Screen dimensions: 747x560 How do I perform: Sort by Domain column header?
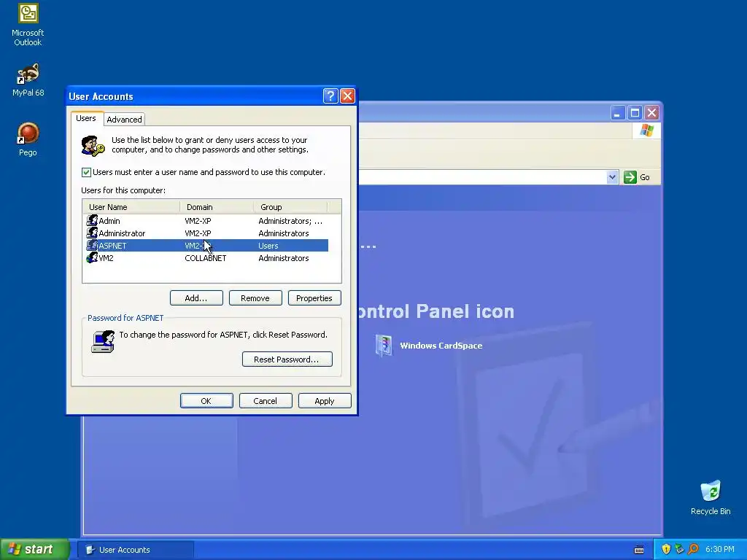[x=217, y=206]
